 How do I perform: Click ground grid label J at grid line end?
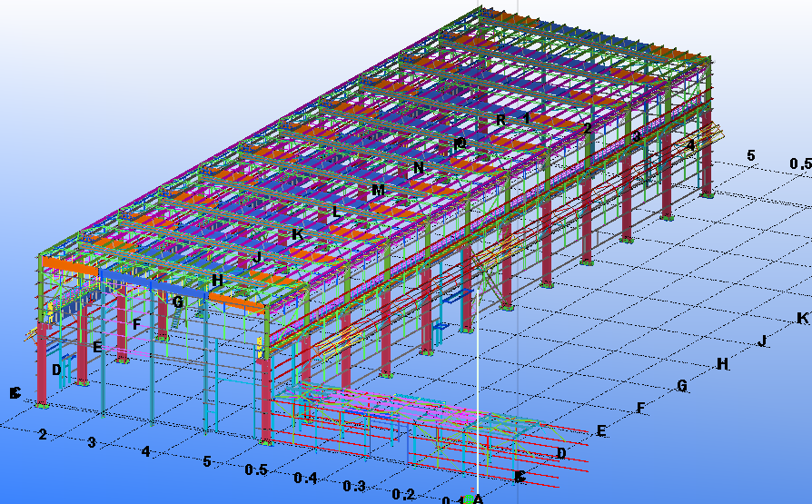pyautogui.click(x=762, y=341)
